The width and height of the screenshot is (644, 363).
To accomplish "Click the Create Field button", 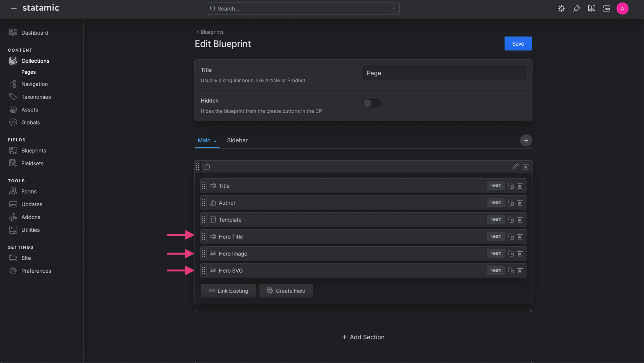I will point(286,291).
